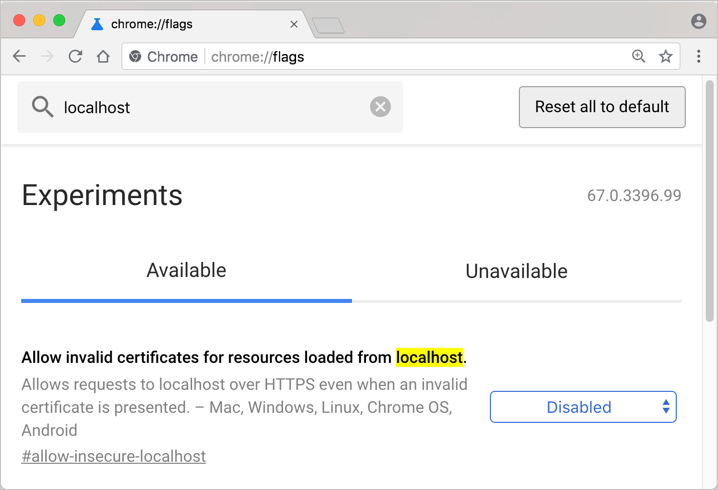This screenshot has width=718, height=490.
Task: Clear the localhost search text
Action: [380, 107]
